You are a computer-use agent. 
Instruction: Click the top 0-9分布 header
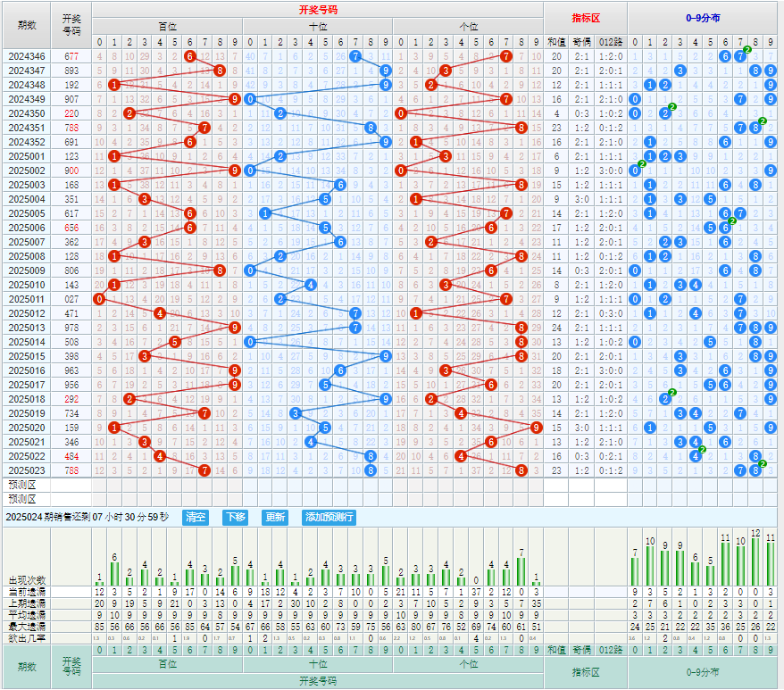click(705, 17)
